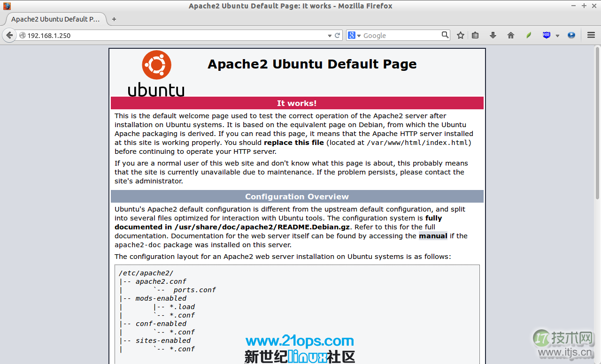Open a new tab with the plus button

point(114,19)
